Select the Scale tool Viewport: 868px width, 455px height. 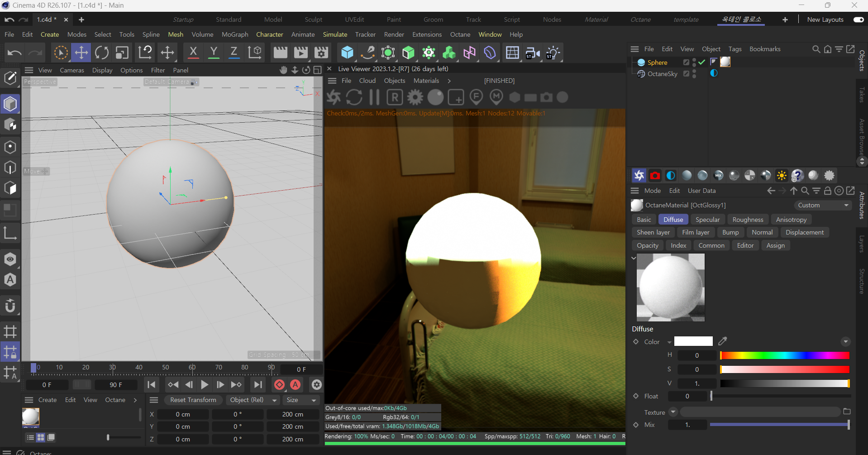[x=122, y=53]
